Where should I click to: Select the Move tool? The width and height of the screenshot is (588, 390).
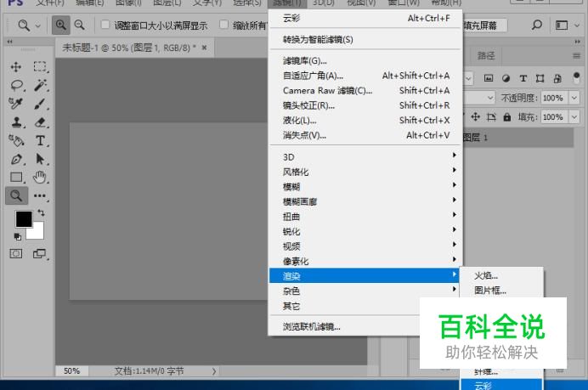tap(16, 67)
